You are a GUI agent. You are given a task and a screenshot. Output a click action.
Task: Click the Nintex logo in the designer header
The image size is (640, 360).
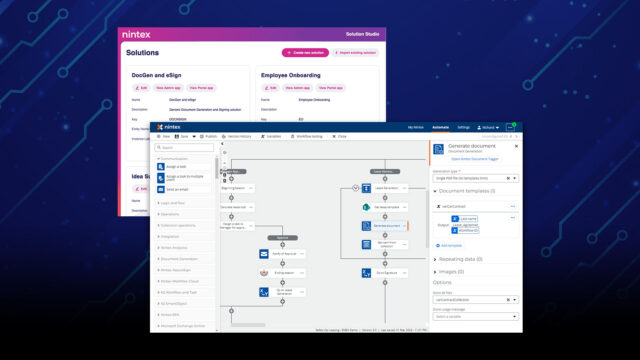pos(169,127)
